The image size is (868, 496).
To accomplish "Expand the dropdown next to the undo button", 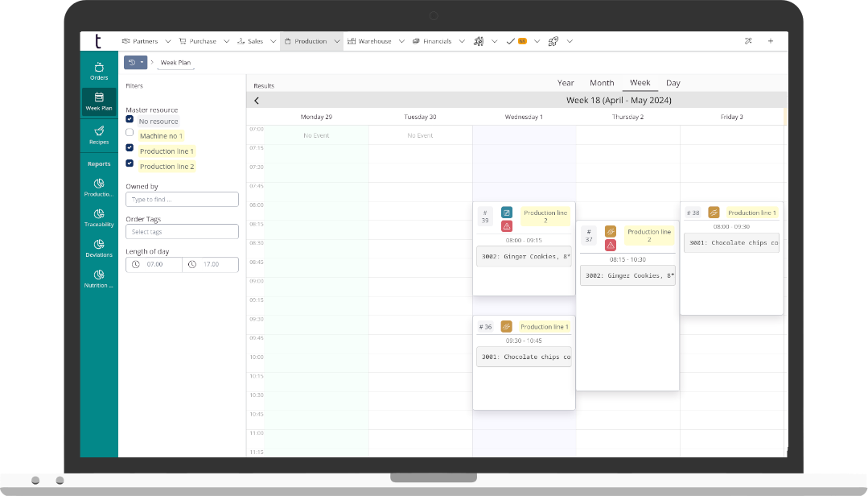I will [142, 62].
